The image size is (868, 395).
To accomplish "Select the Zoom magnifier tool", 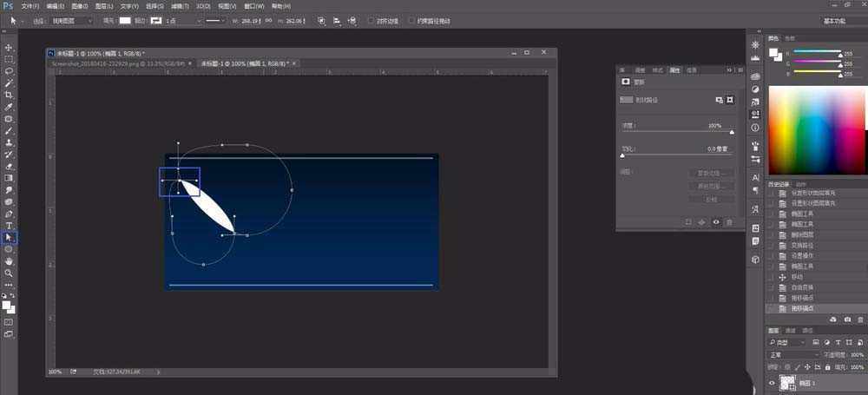I will pyautogui.click(x=9, y=273).
